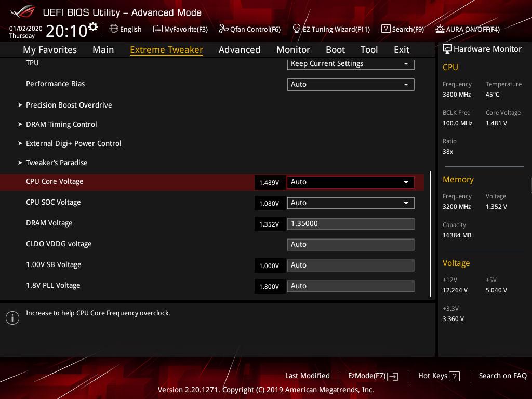Click the 1.080V SOC voltage reading
This screenshot has width=532, height=399.
point(270,203)
